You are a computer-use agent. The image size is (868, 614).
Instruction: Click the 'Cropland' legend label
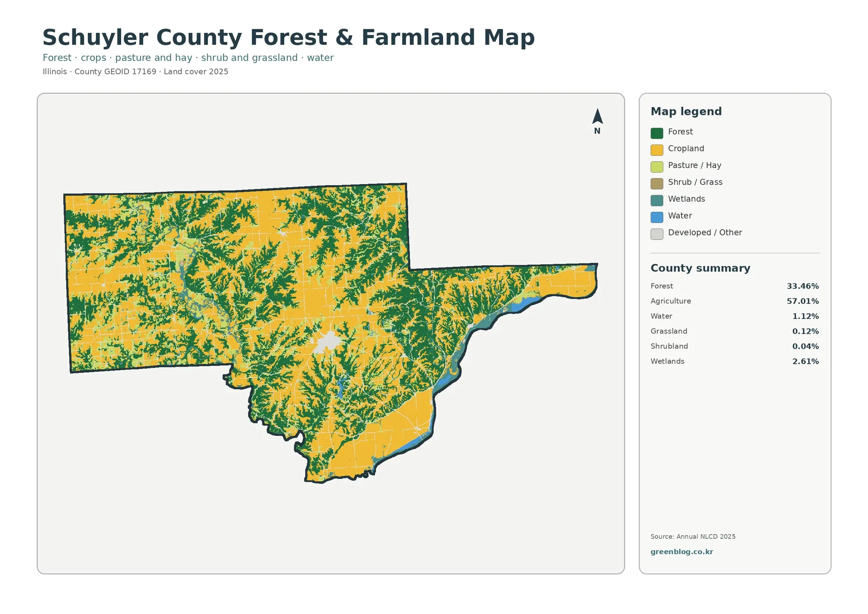[686, 149]
